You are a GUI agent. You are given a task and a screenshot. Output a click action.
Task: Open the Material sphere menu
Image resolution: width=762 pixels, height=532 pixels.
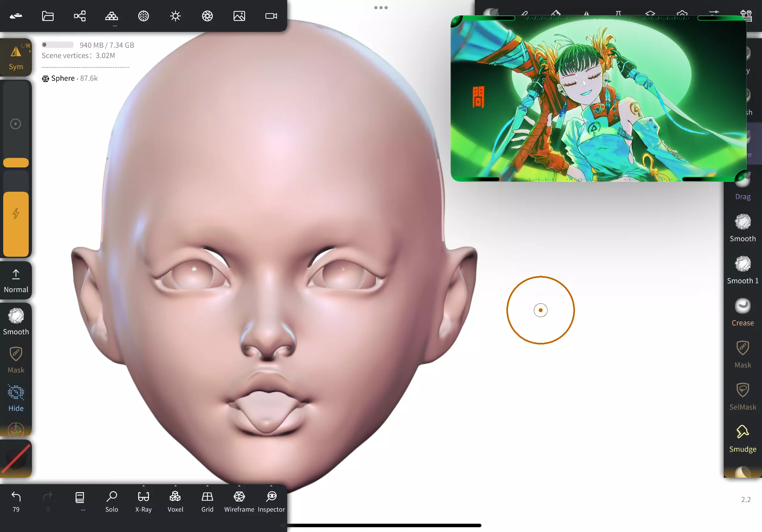143,16
